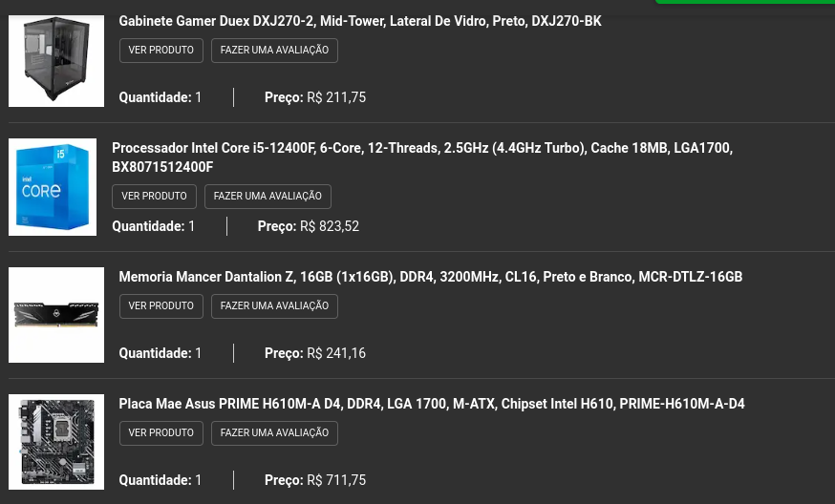The width and height of the screenshot is (835, 504).
Task: Click the R$ 211,75 cabinet price
Action: tap(336, 97)
